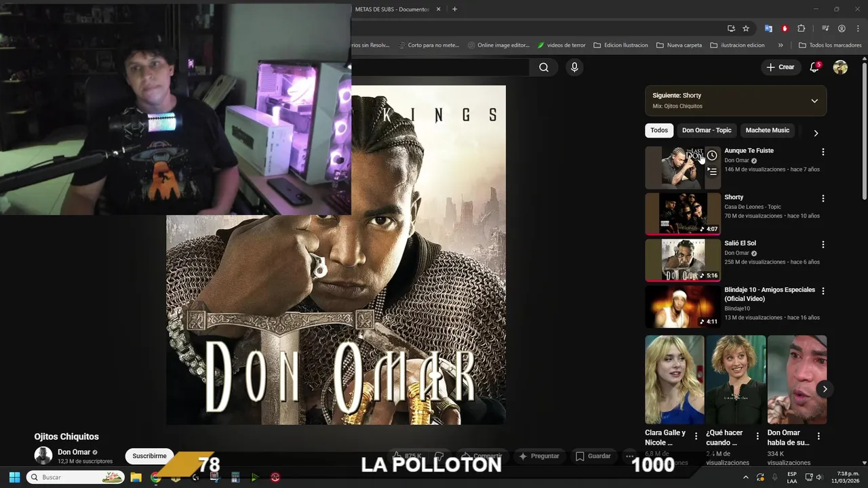The image size is (868, 488).
Task: Close the METAS DE SUBS tab
Action: pos(438,9)
